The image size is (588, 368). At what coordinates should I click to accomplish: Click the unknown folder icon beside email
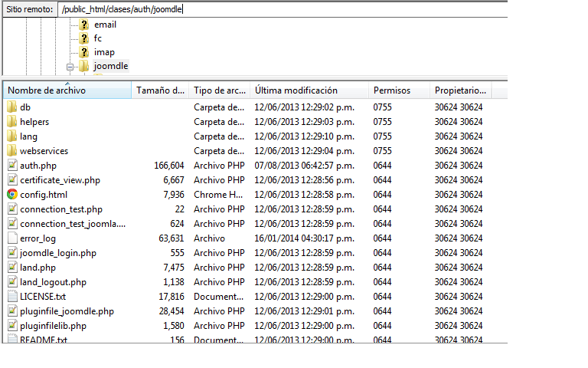click(x=84, y=25)
